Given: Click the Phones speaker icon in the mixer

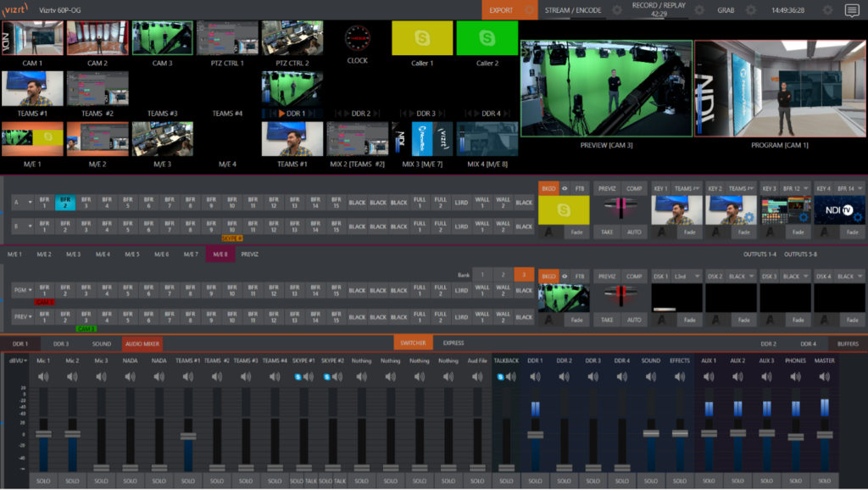Looking at the screenshot, I should point(794,377).
